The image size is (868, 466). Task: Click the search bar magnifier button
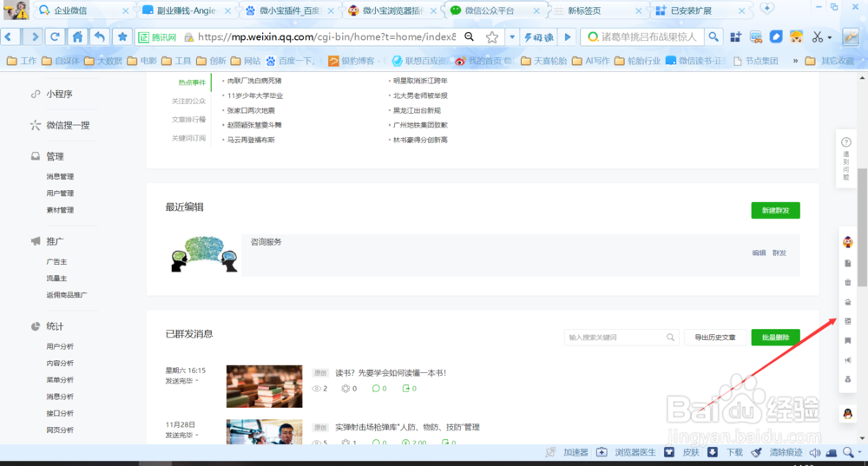713,36
